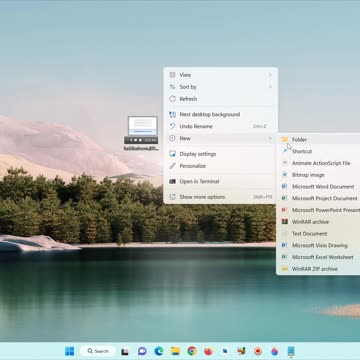Choose Show more options
The image size is (360, 360).
pos(220,197)
